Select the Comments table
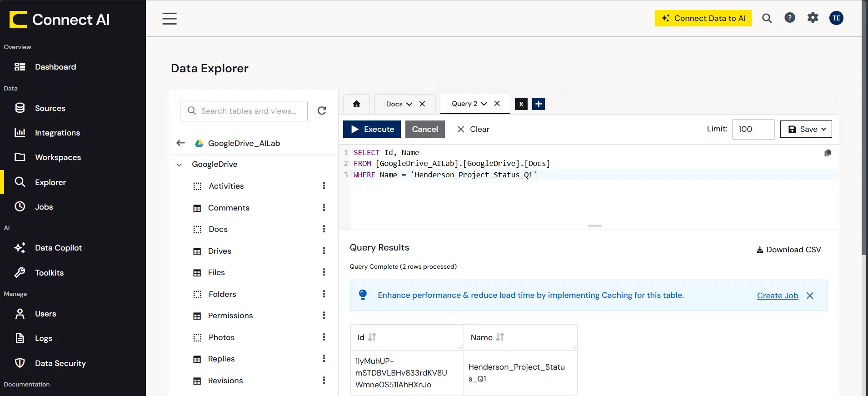 [x=229, y=208]
